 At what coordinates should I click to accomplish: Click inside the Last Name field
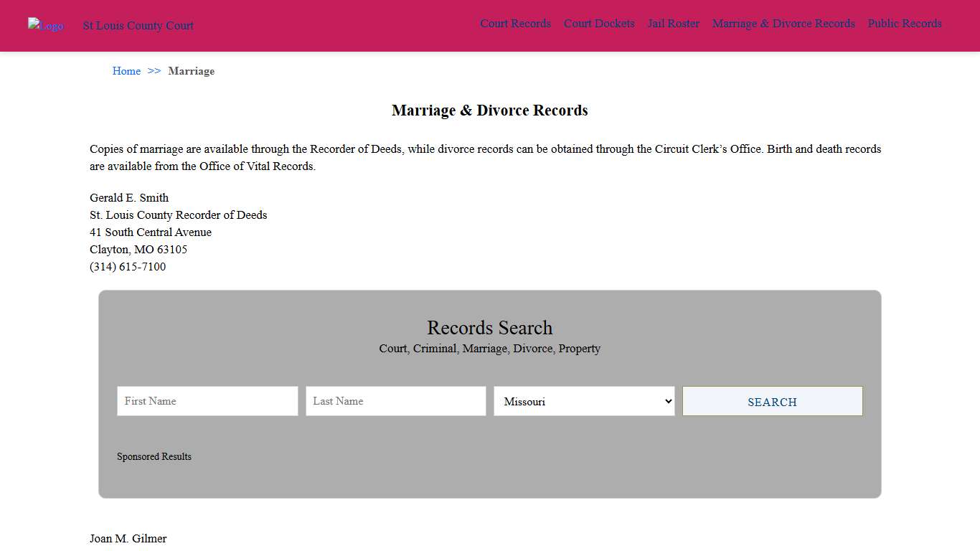[x=395, y=401]
